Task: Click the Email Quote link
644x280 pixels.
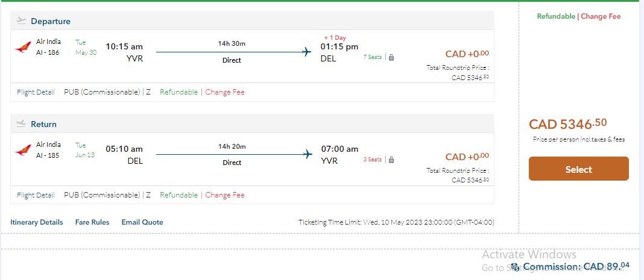Action: (x=142, y=222)
